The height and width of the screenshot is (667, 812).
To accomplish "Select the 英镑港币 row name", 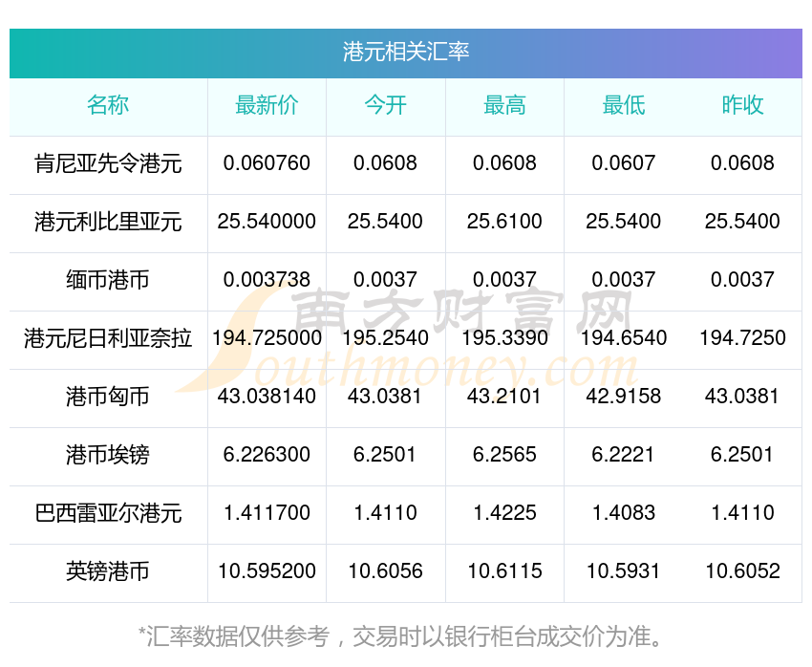I will pos(108,571).
